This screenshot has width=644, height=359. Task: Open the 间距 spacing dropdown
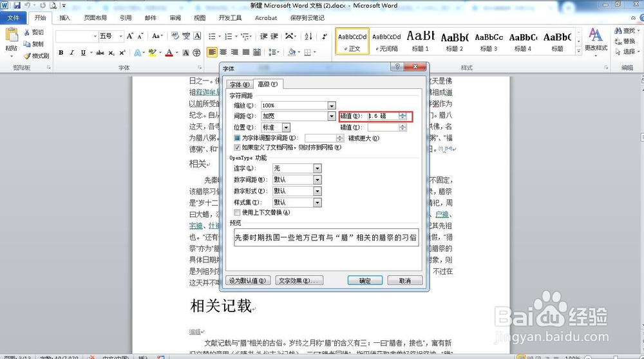pyautogui.click(x=332, y=116)
